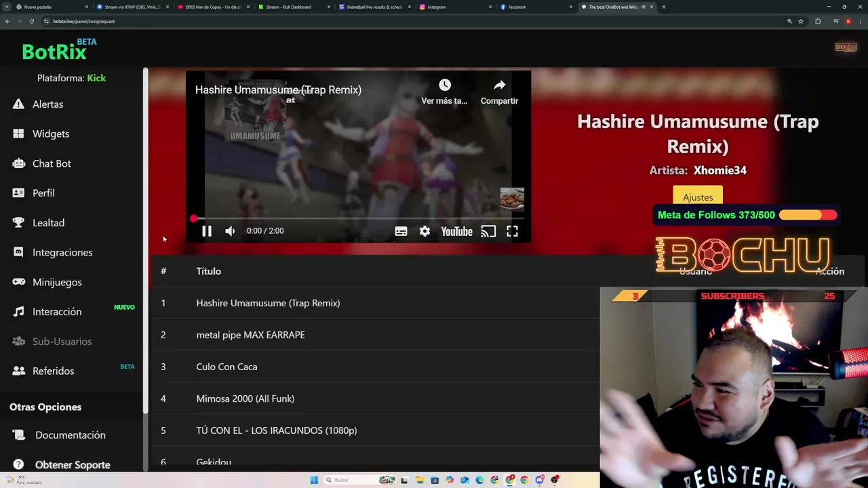This screenshot has width=868, height=488.
Task: Open OBS Studio from taskbar
Action: (555, 480)
